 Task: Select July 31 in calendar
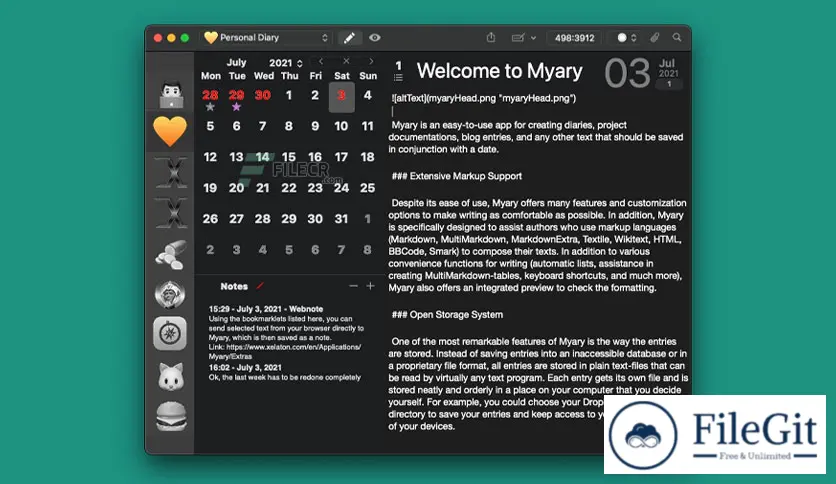pyautogui.click(x=341, y=219)
